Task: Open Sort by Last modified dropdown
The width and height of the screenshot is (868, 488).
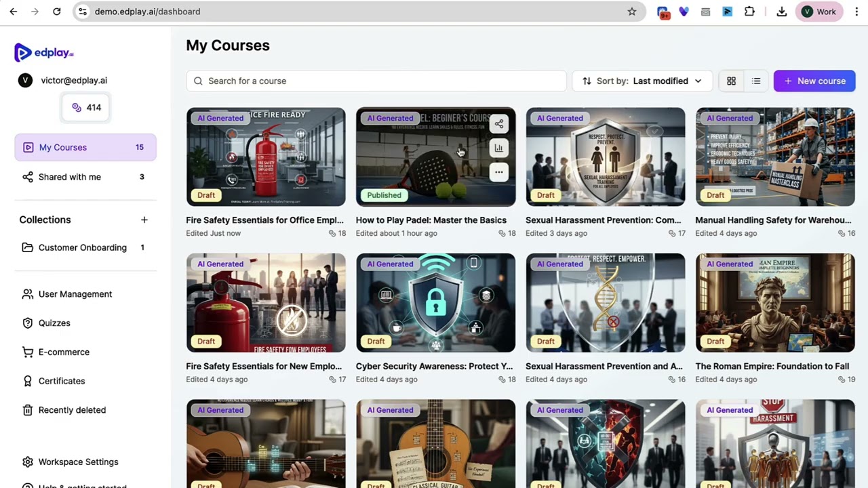Action: pyautogui.click(x=642, y=81)
